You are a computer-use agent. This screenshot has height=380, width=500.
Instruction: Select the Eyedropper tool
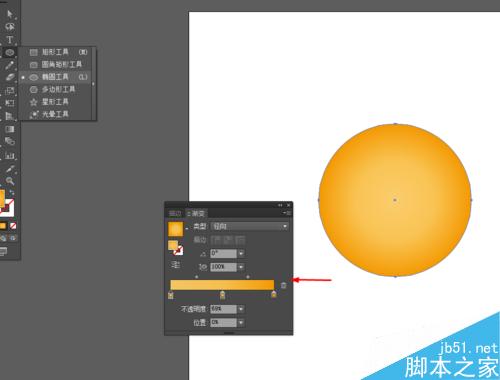tap(10, 169)
